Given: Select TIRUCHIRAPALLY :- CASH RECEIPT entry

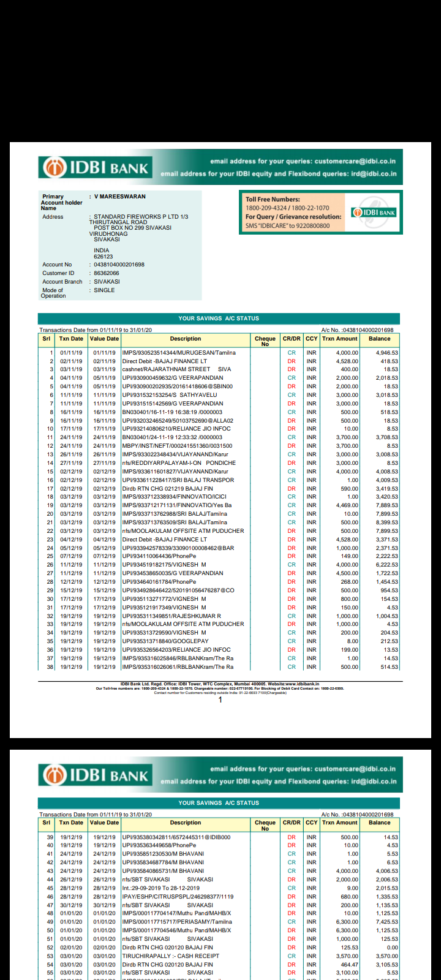Looking at the screenshot, I should pyautogui.click(x=171, y=956).
